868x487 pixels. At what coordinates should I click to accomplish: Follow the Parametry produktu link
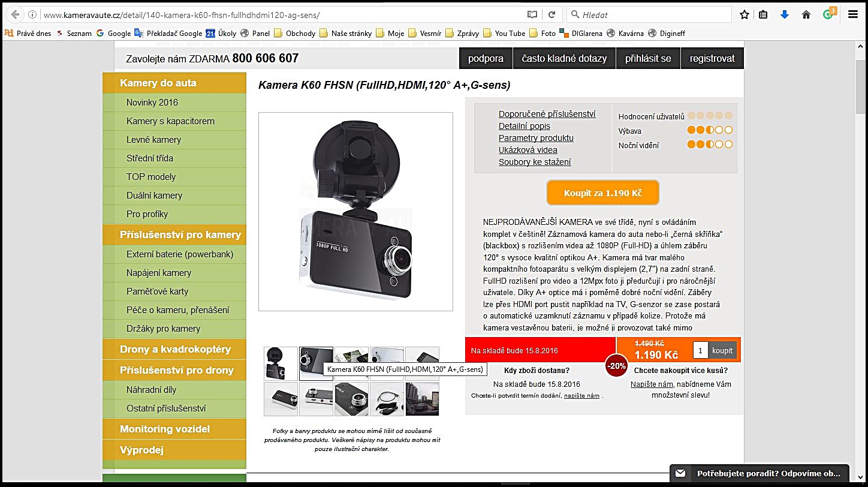click(x=536, y=138)
